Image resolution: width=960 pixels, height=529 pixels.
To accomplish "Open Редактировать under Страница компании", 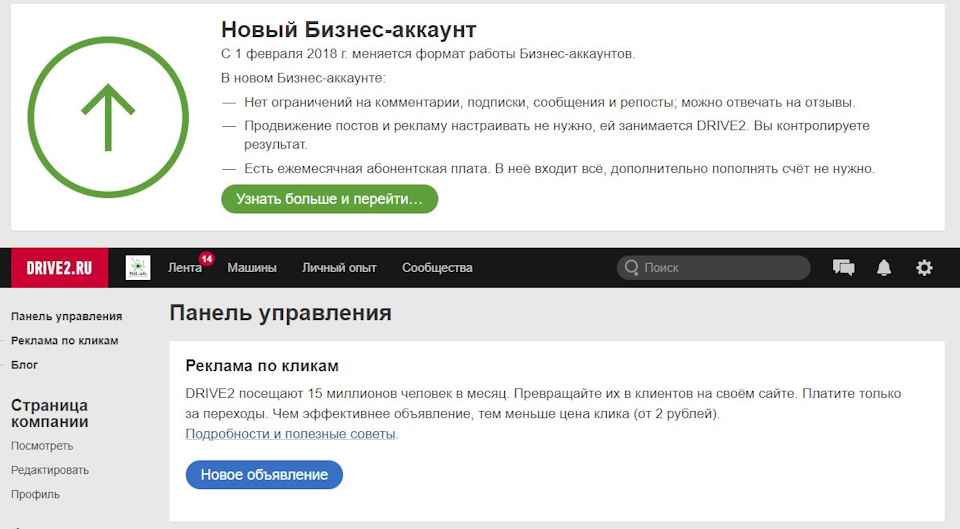I will point(50,470).
